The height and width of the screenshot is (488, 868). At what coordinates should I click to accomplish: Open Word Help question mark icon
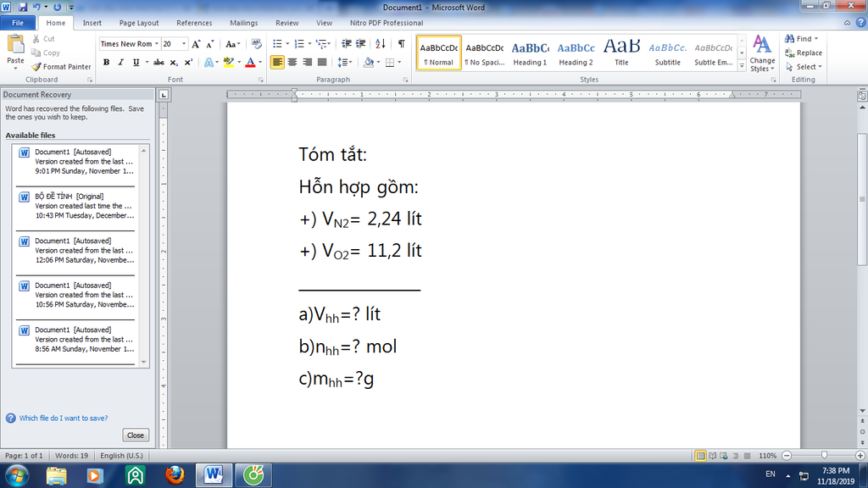coord(860,23)
